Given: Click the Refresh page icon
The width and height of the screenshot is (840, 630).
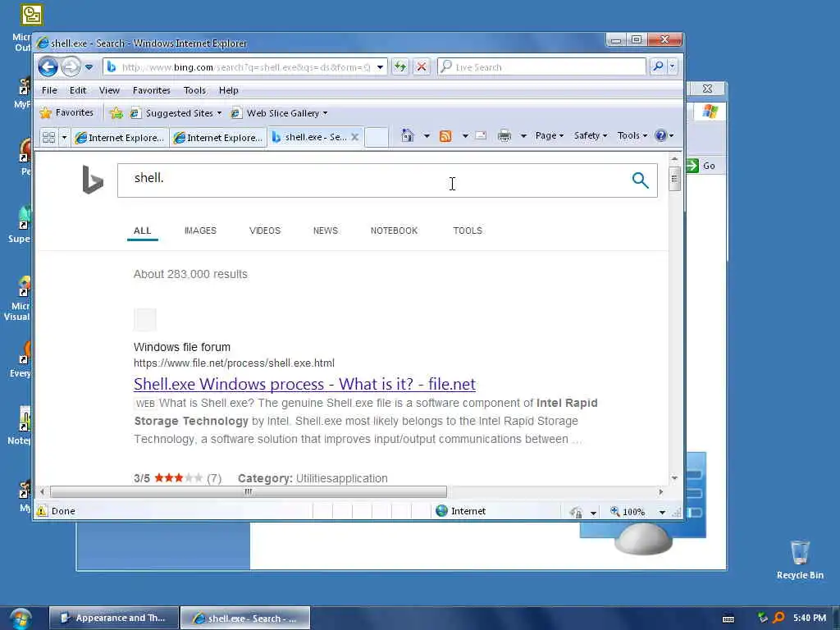Looking at the screenshot, I should 400,67.
